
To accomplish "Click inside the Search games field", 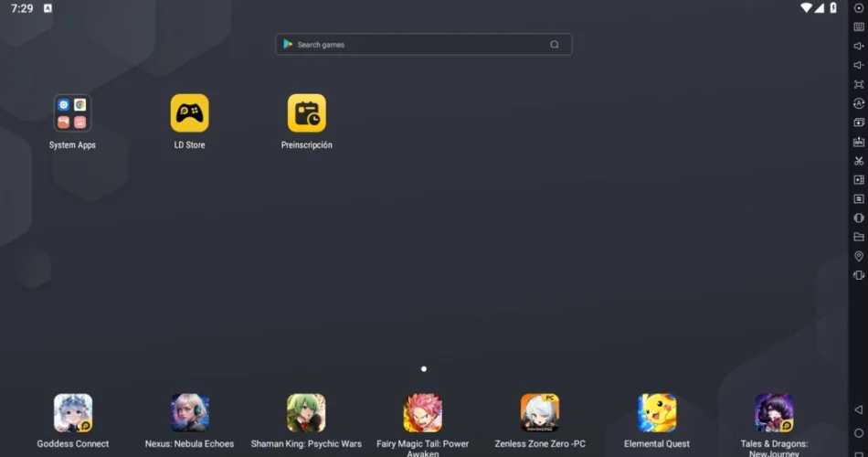I will (x=423, y=44).
